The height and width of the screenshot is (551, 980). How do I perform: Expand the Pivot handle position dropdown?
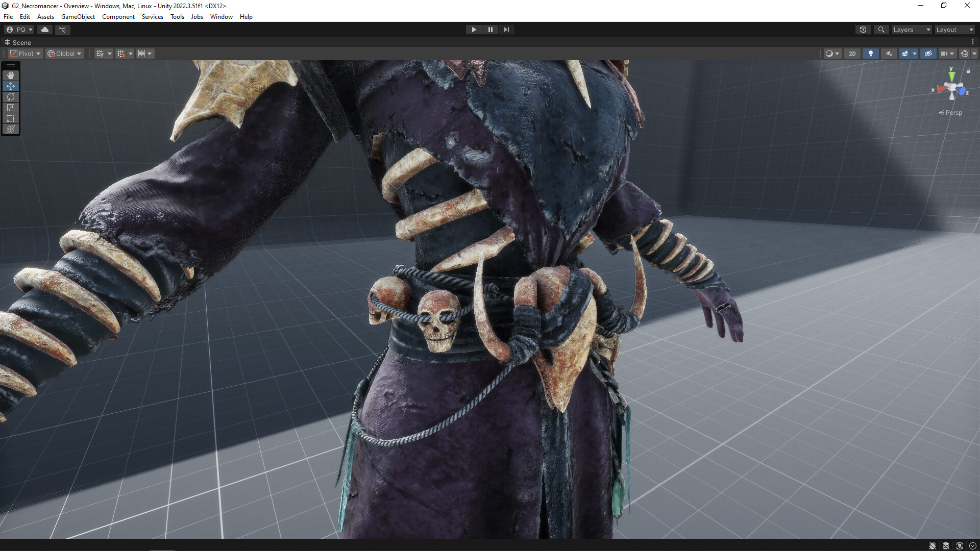pyautogui.click(x=26, y=54)
